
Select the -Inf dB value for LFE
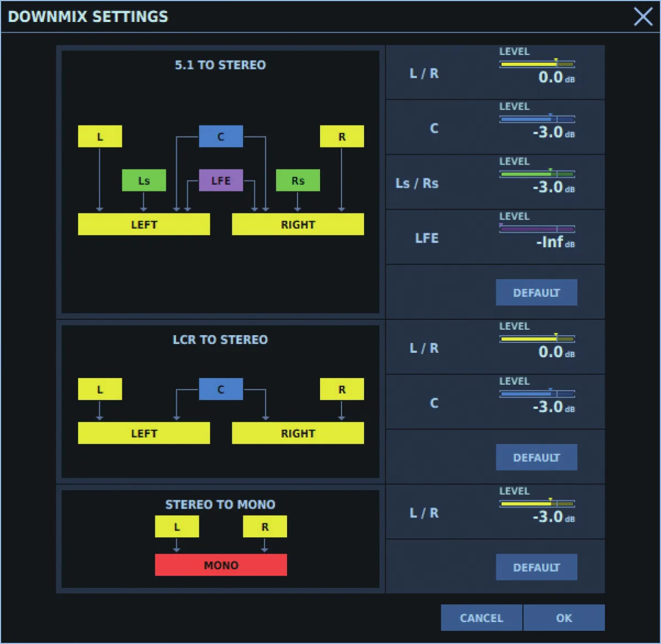pyautogui.click(x=555, y=242)
